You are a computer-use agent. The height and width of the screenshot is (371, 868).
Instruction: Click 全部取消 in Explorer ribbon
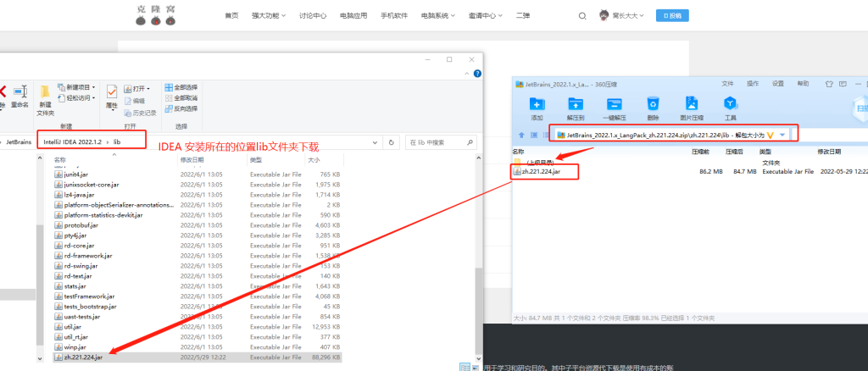(x=181, y=98)
